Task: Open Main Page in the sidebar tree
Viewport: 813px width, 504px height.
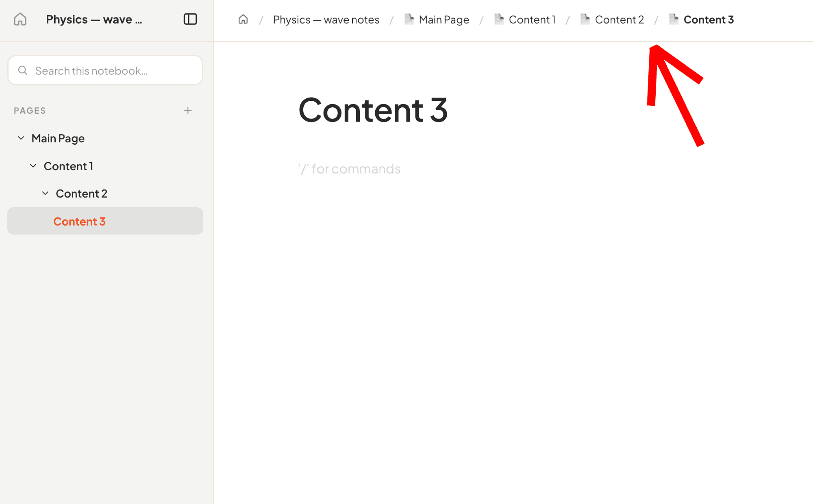Action: click(x=58, y=138)
